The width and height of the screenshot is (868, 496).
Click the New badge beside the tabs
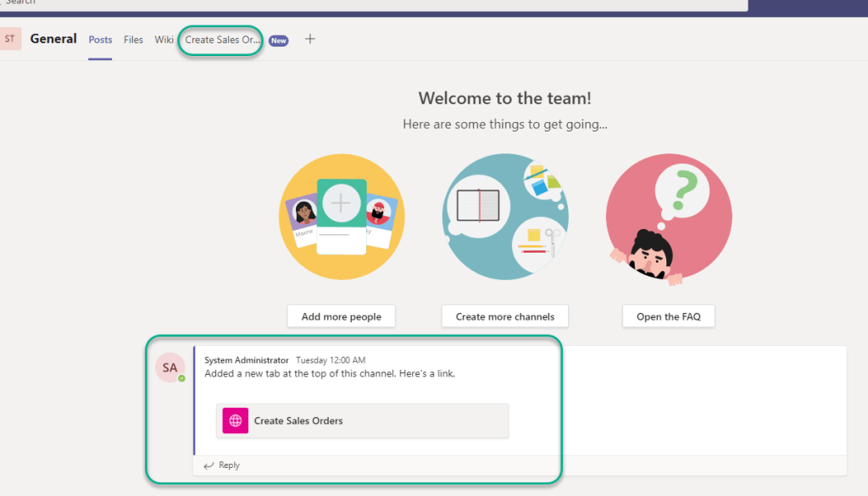click(278, 41)
